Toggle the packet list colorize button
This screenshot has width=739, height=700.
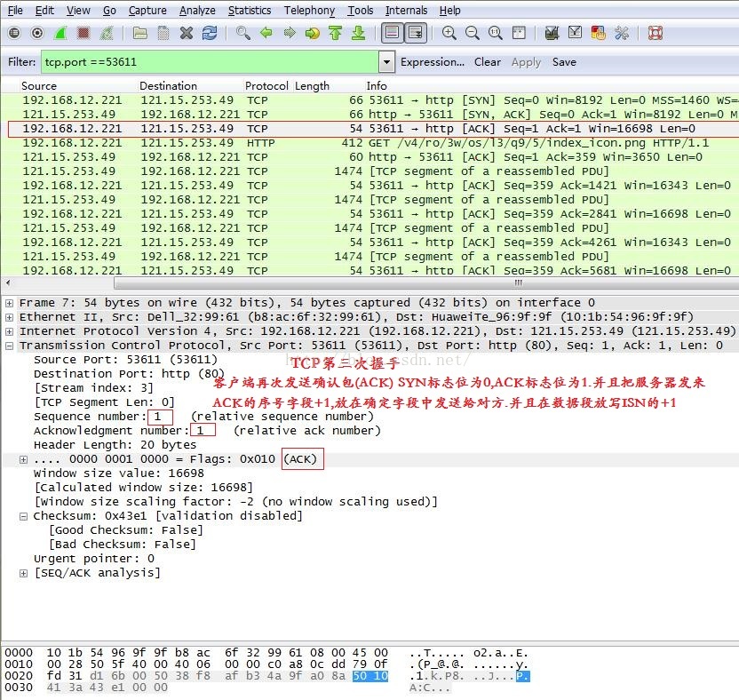[392, 33]
